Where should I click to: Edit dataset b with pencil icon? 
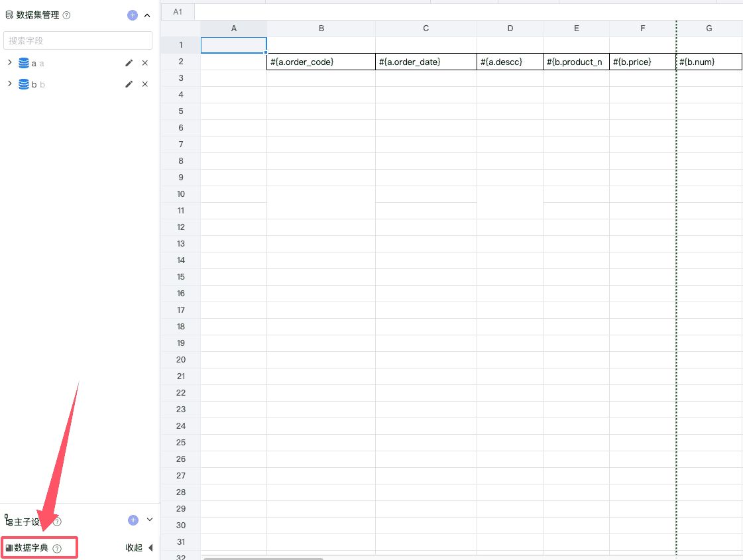coord(129,84)
